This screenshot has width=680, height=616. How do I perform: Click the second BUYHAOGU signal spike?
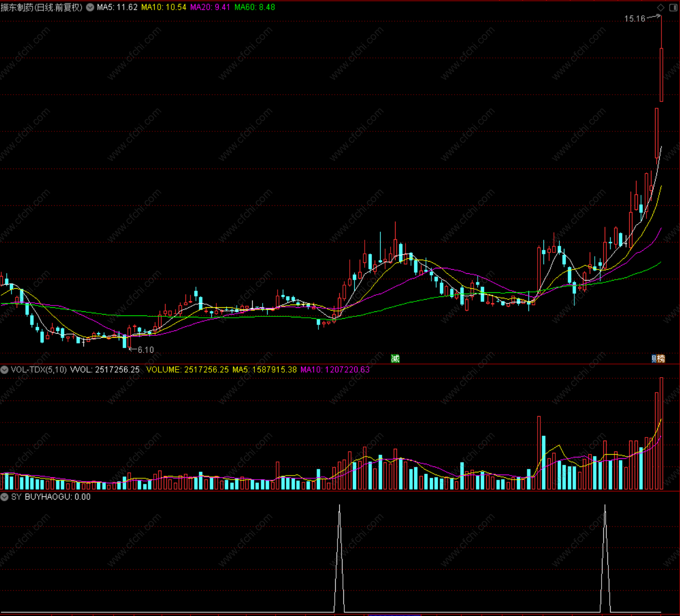(x=605, y=558)
